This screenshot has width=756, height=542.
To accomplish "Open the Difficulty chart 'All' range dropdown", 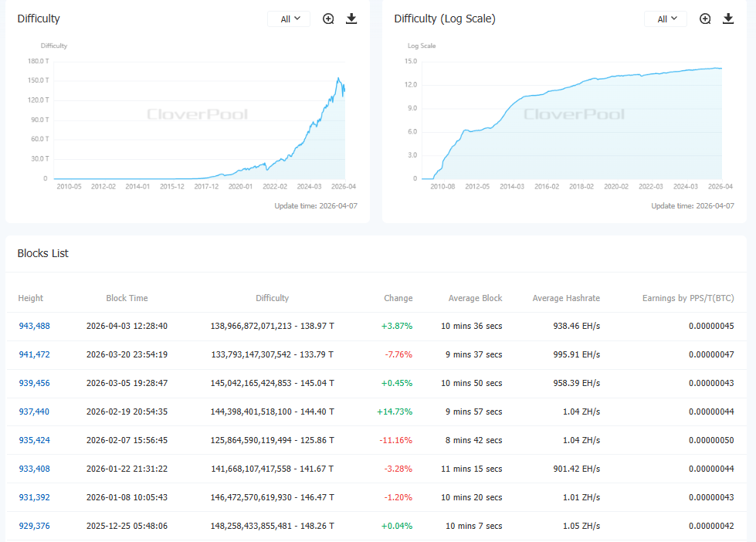I will (289, 19).
